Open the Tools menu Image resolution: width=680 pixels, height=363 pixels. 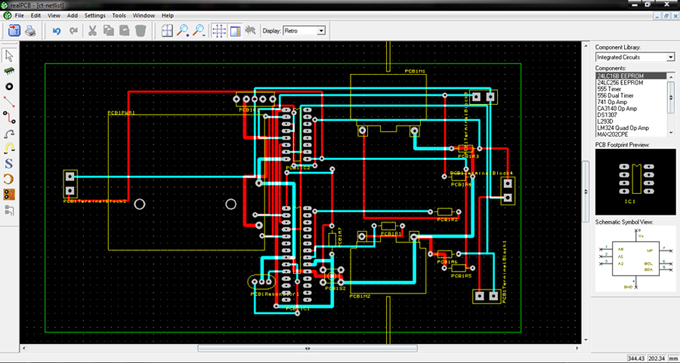coord(119,16)
